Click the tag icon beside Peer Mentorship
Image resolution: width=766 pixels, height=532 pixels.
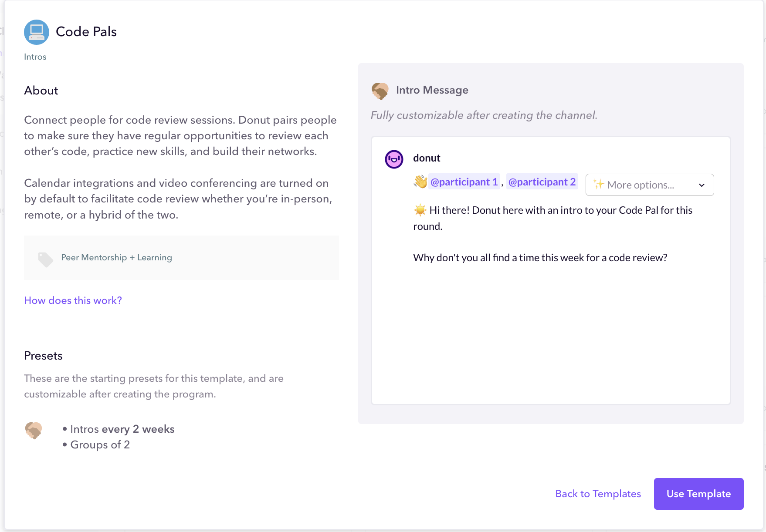(45, 259)
